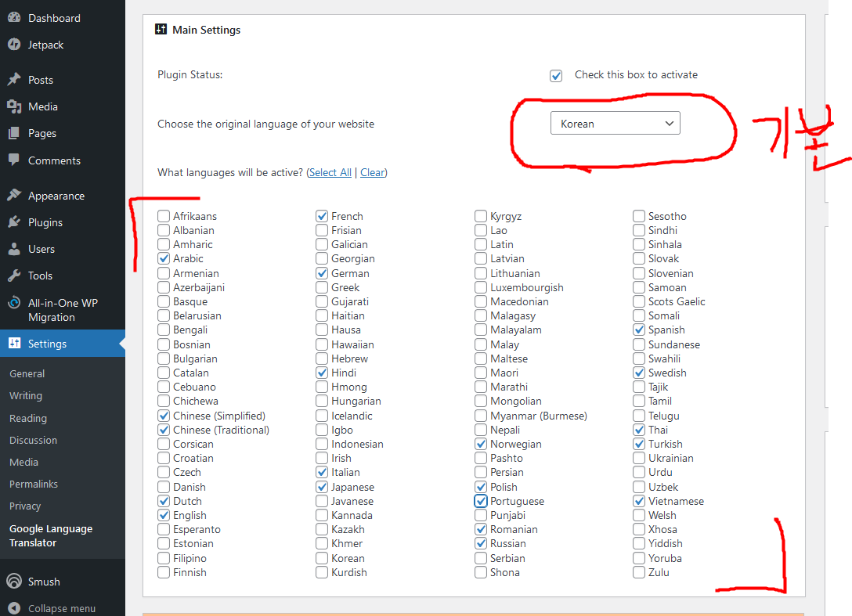Uncheck the German language checkbox

(x=322, y=273)
